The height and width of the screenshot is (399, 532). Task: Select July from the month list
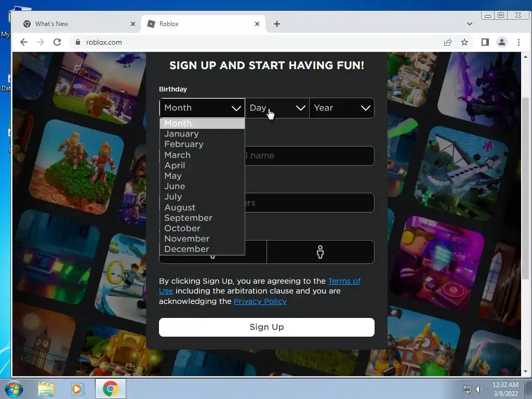(x=202, y=197)
